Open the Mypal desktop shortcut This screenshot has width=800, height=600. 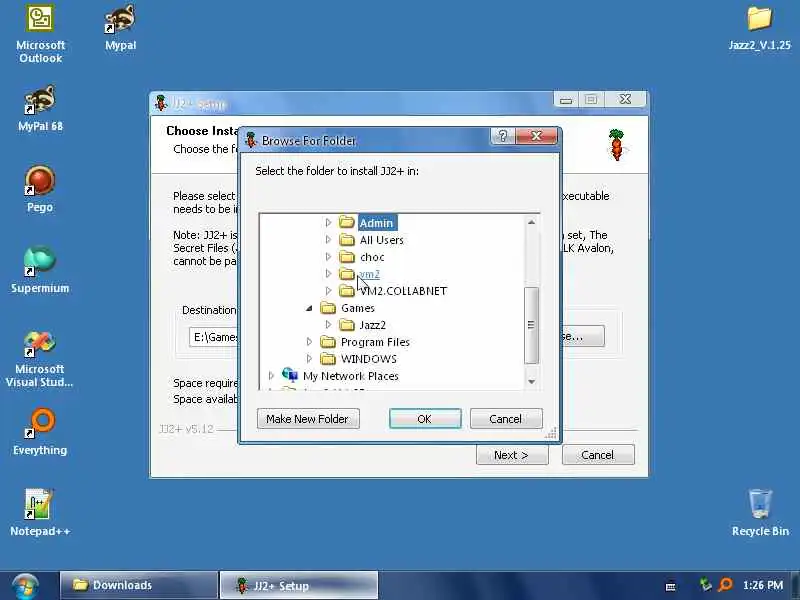click(x=120, y=28)
